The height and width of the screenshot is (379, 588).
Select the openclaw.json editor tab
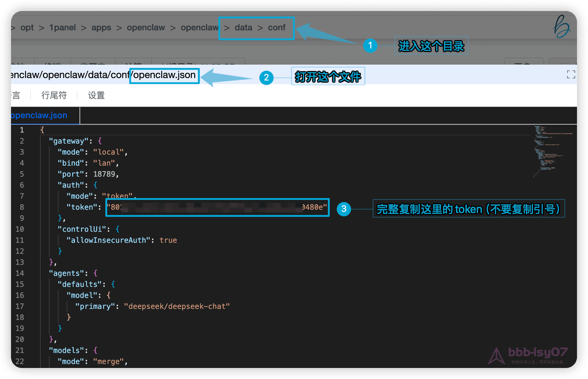[39, 115]
